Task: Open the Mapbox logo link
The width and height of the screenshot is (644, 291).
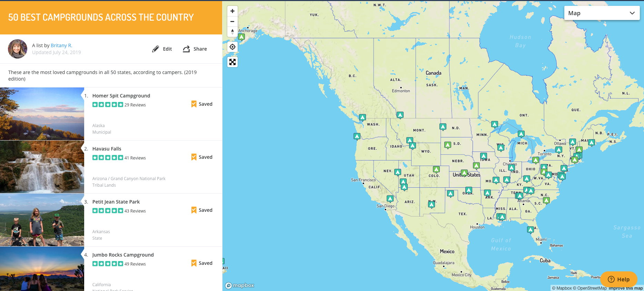Action: click(240, 285)
